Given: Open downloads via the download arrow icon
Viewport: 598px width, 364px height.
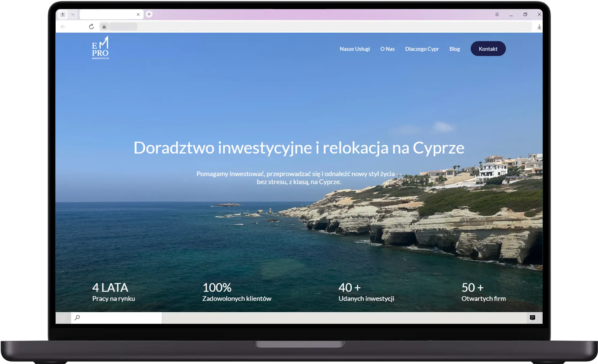Looking at the screenshot, I should tap(539, 26).
